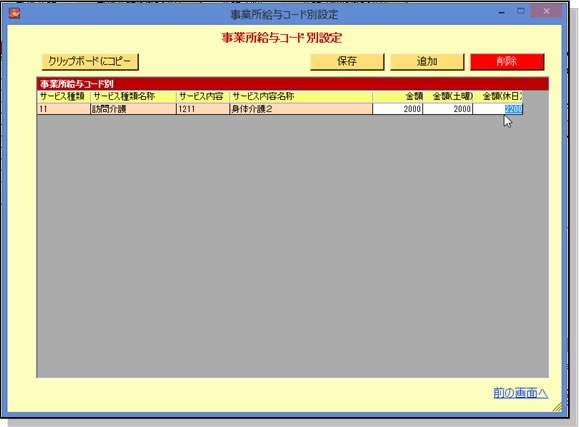Select the サービス内容 cell 1211
This screenshot has height=427, width=579.
(x=203, y=109)
